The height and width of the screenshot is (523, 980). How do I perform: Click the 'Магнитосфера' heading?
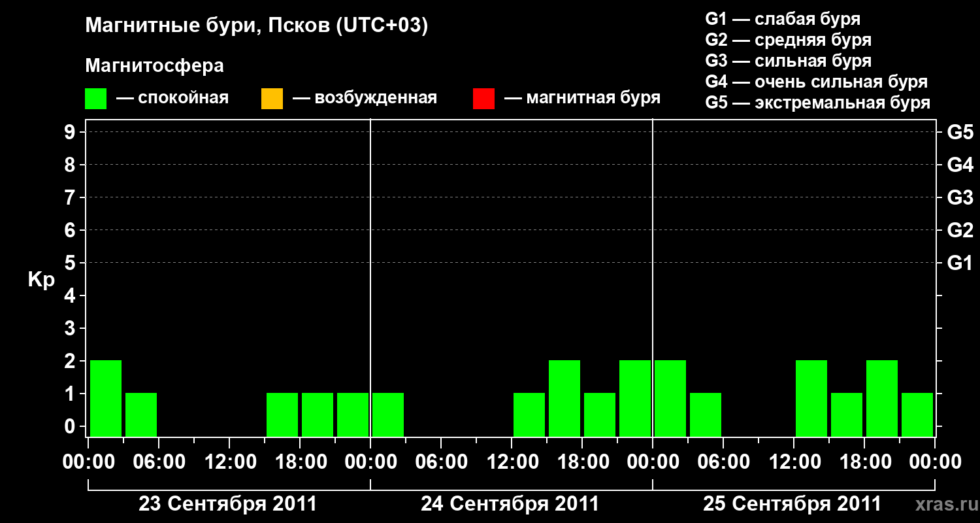[x=155, y=66]
